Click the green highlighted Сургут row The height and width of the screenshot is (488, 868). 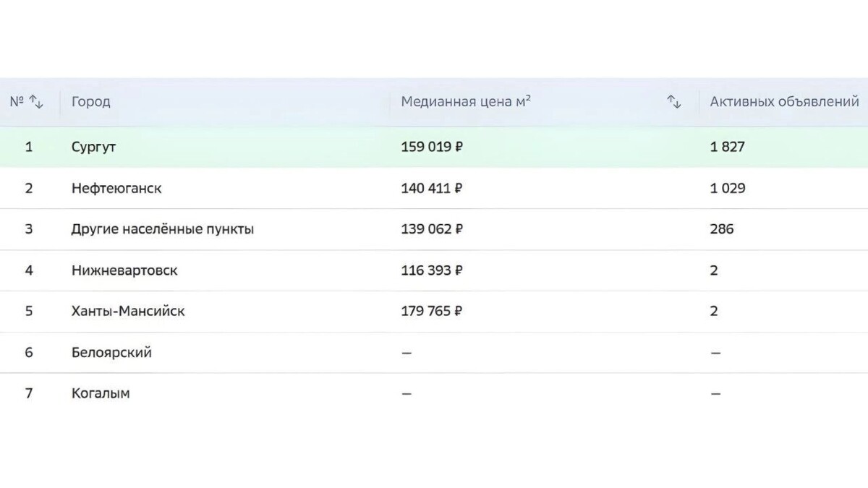point(289,146)
